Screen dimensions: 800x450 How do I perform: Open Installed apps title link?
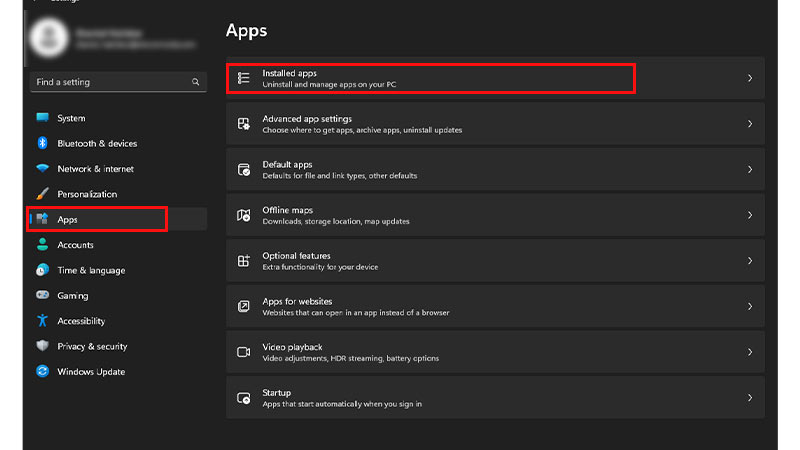tap(289, 73)
